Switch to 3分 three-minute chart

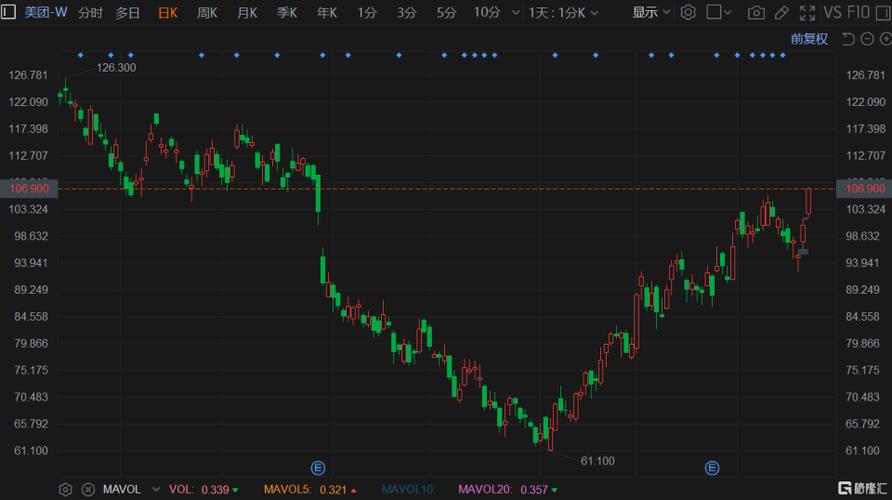click(x=407, y=13)
